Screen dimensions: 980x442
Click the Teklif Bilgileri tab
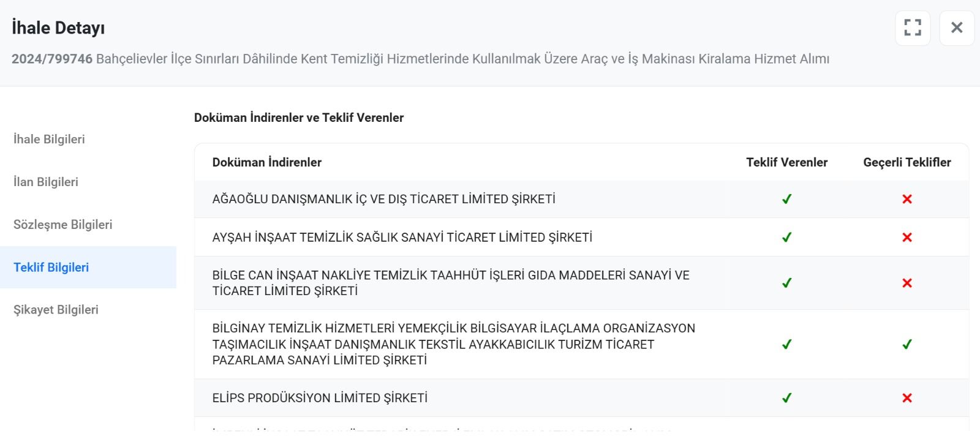click(51, 268)
